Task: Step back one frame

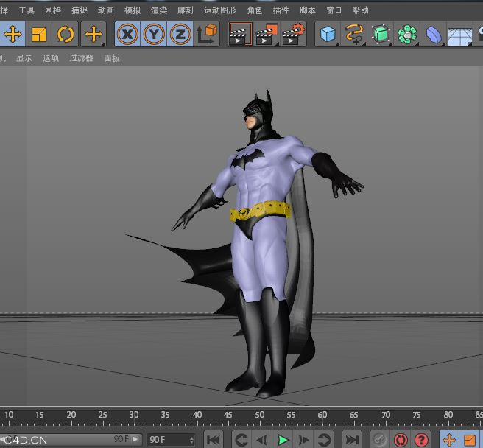Action: tap(262, 440)
